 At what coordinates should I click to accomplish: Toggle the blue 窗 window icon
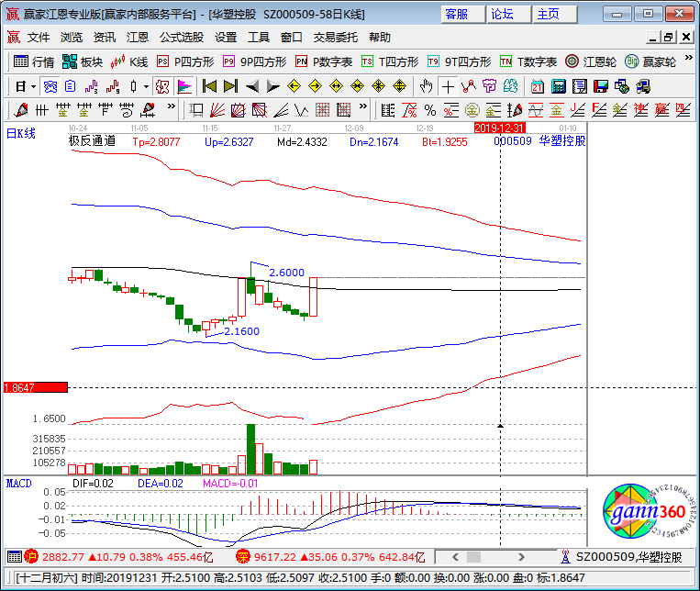click(50, 86)
